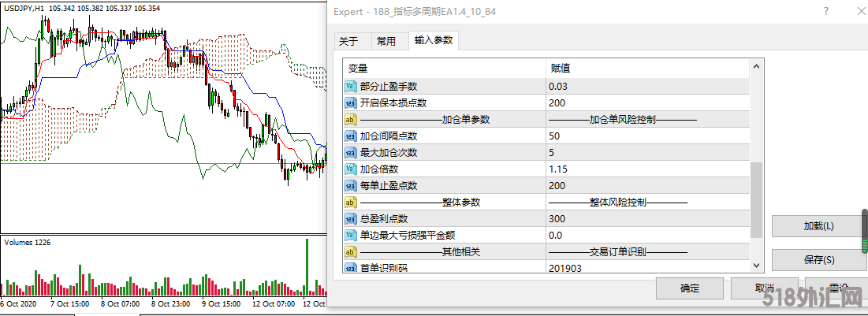Select the 首单识别码 variable name
This screenshot has width=868, height=316.
pyautogui.click(x=384, y=269)
